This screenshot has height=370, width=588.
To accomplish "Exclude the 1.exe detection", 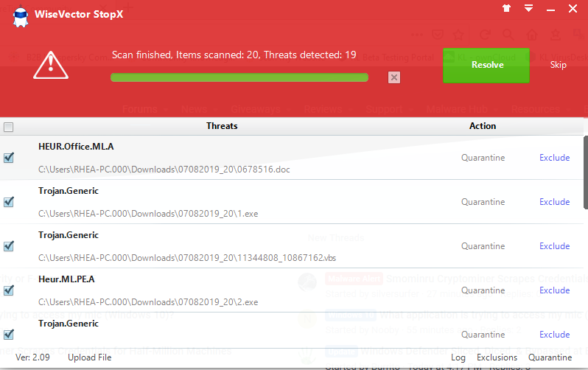I will pyautogui.click(x=554, y=202).
